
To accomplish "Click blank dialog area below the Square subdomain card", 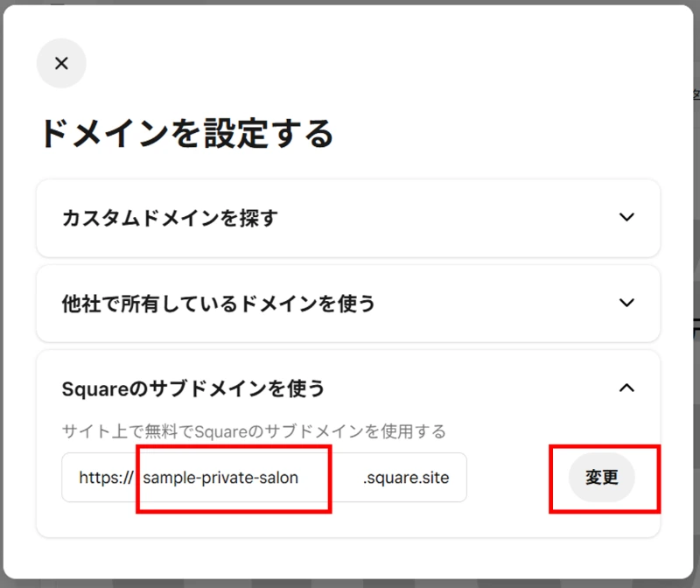I will [350, 558].
